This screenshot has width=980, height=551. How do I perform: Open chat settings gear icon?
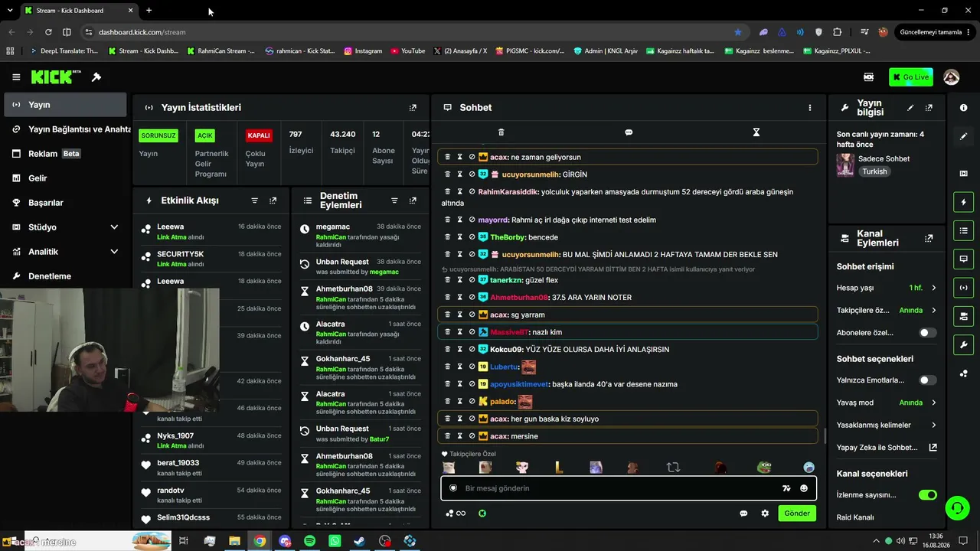click(765, 514)
